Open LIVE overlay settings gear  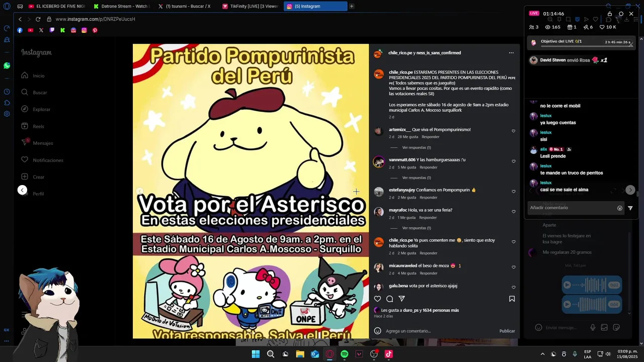(x=621, y=14)
